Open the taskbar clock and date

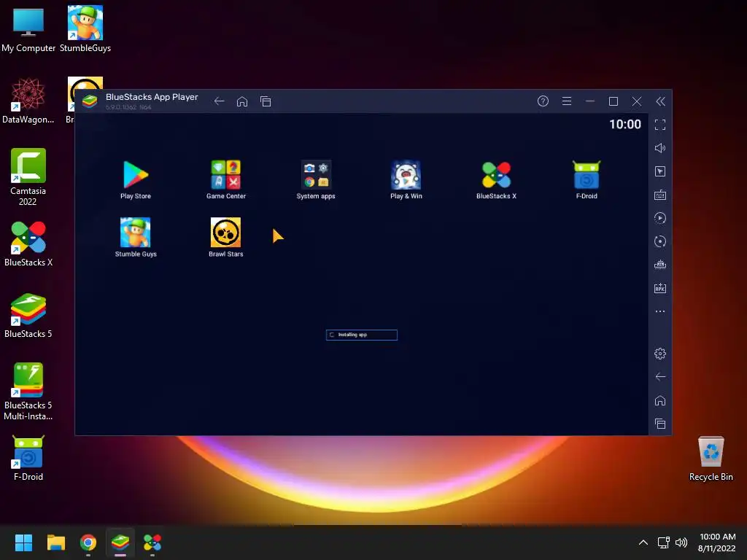point(717,542)
